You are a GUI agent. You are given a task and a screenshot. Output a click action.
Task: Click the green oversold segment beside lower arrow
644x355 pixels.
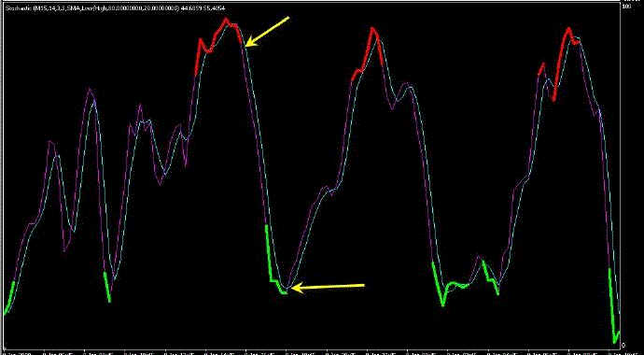click(x=275, y=260)
